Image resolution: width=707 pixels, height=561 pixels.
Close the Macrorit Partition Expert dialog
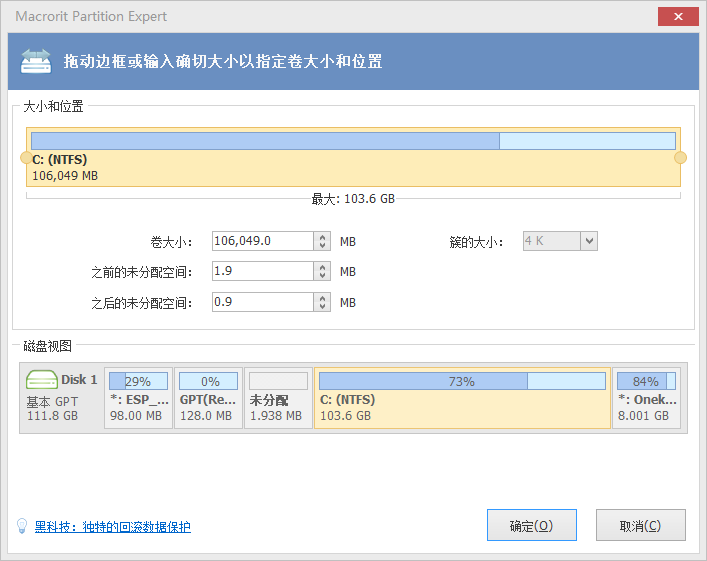coord(678,17)
